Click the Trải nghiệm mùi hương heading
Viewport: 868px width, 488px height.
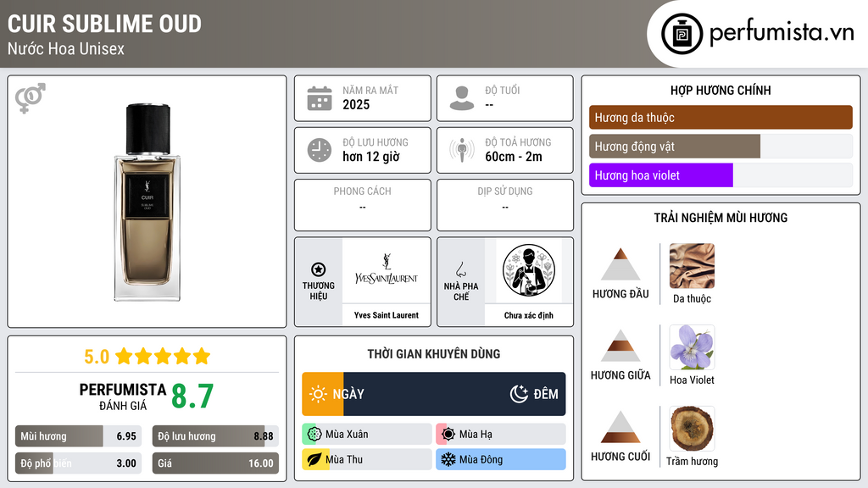coord(721,218)
